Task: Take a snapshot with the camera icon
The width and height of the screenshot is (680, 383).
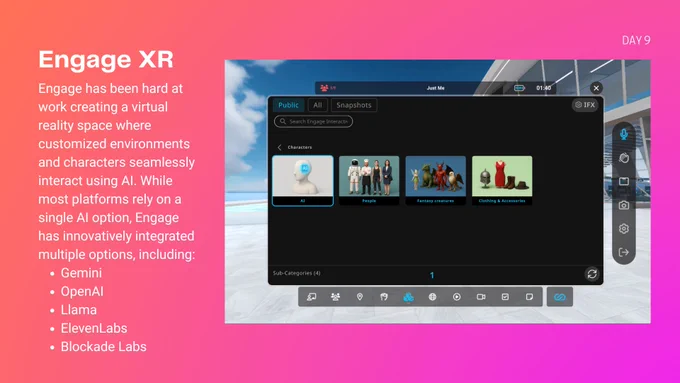Action: coord(624,205)
